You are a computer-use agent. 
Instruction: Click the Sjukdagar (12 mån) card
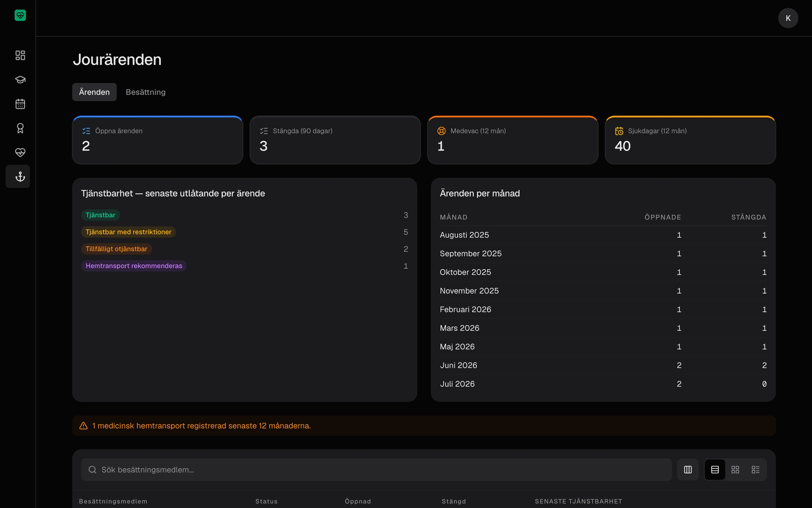[x=690, y=140]
